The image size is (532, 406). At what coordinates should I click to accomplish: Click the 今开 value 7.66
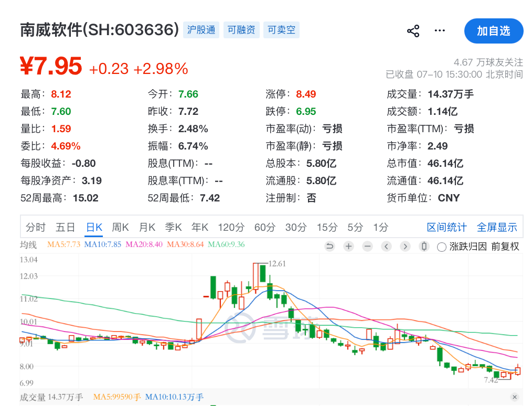point(188,94)
